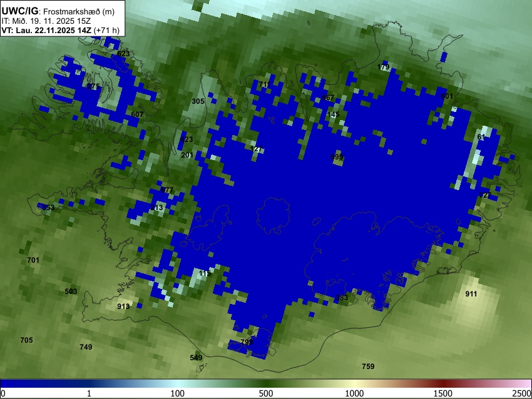Click the map value label 601
This screenshot has height=399, width=532.
(447, 96)
